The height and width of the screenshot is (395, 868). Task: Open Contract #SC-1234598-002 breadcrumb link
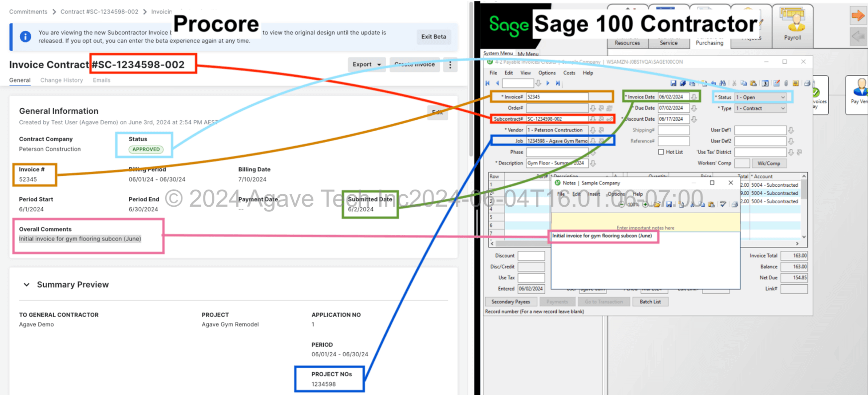point(99,11)
